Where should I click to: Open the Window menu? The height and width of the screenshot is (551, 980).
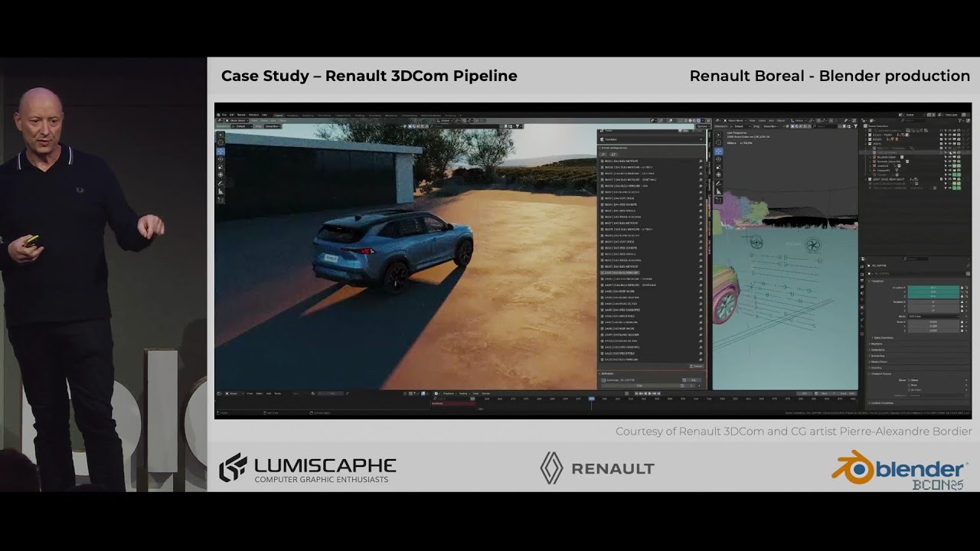click(253, 115)
